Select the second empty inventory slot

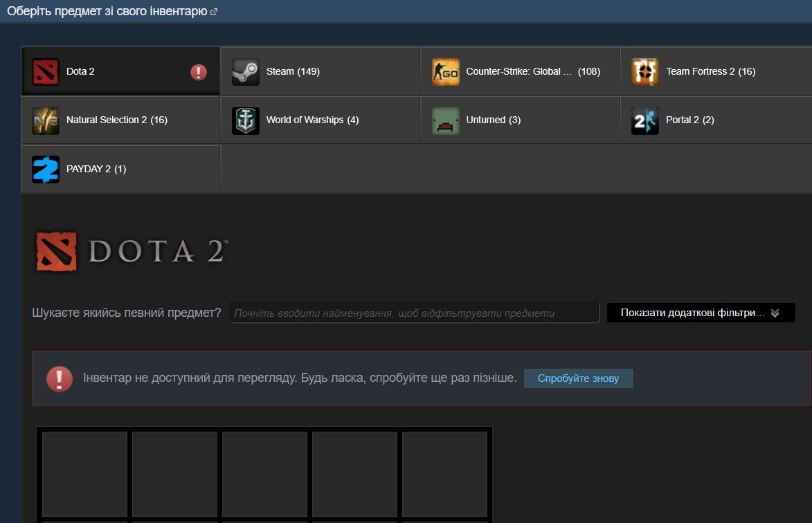pyautogui.click(x=174, y=475)
